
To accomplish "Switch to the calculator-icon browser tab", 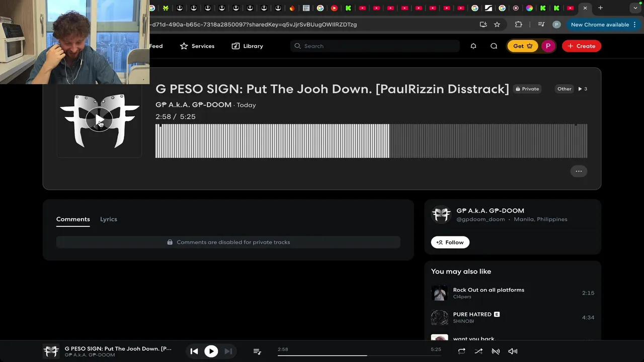I will (x=306, y=8).
